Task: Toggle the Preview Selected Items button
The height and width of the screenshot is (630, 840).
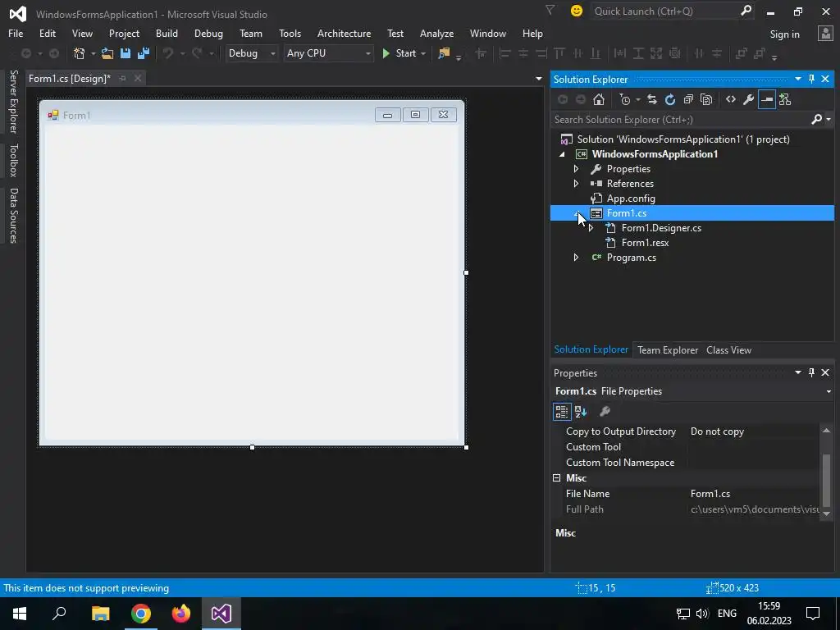Action: (767, 99)
